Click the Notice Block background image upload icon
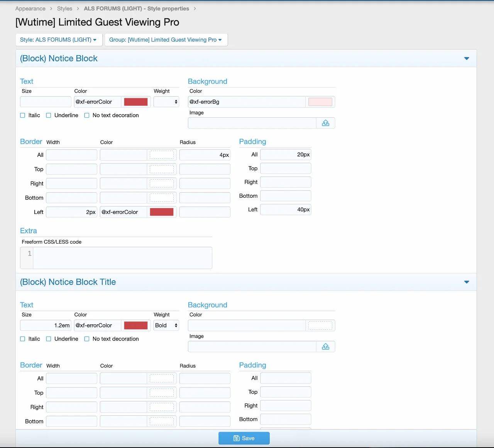Viewport: 494px width, 448px height. pos(325,123)
